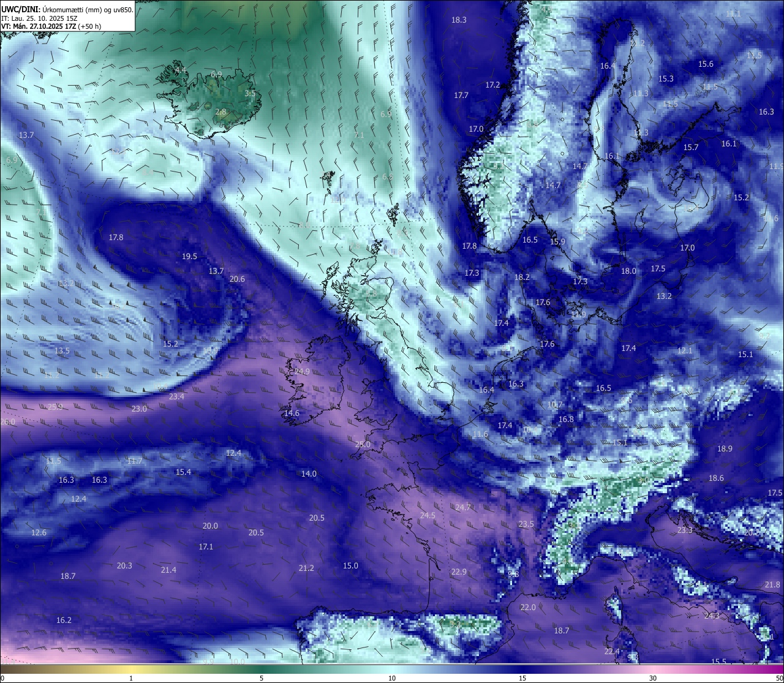
Task: Click the map value 23.0
Action: pos(139,409)
